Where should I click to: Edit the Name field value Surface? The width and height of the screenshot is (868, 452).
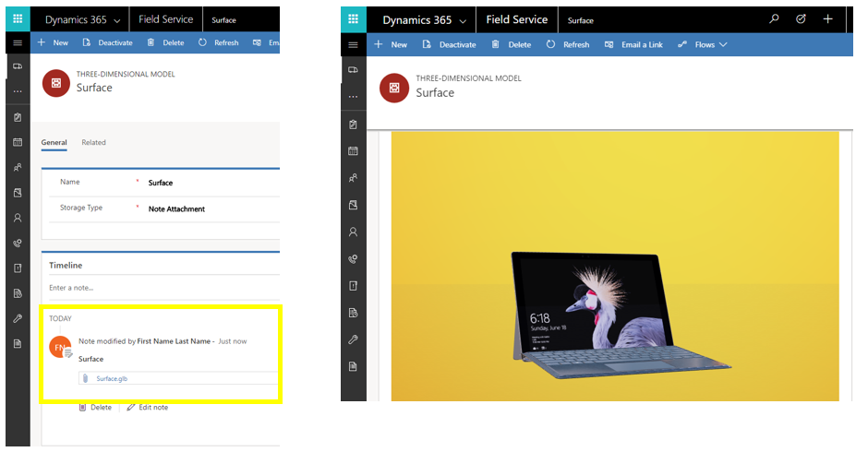tap(161, 183)
